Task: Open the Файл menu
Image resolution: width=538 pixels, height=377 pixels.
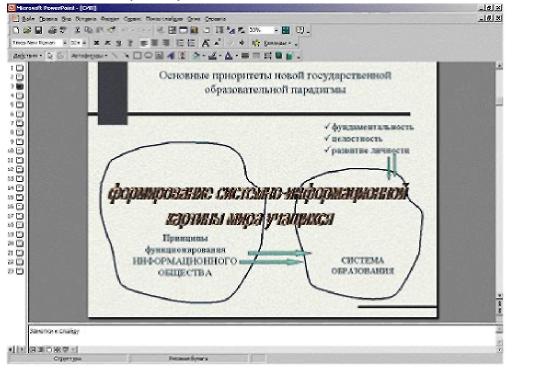Action: pyautogui.click(x=28, y=19)
